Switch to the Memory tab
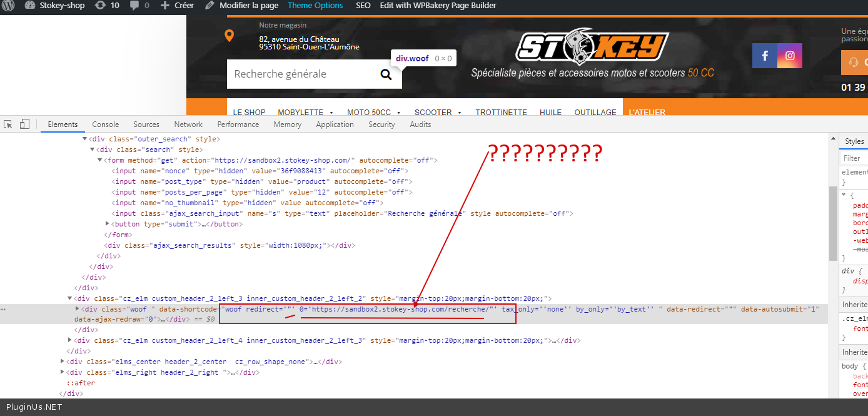This screenshot has height=416, width=868. [x=288, y=124]
